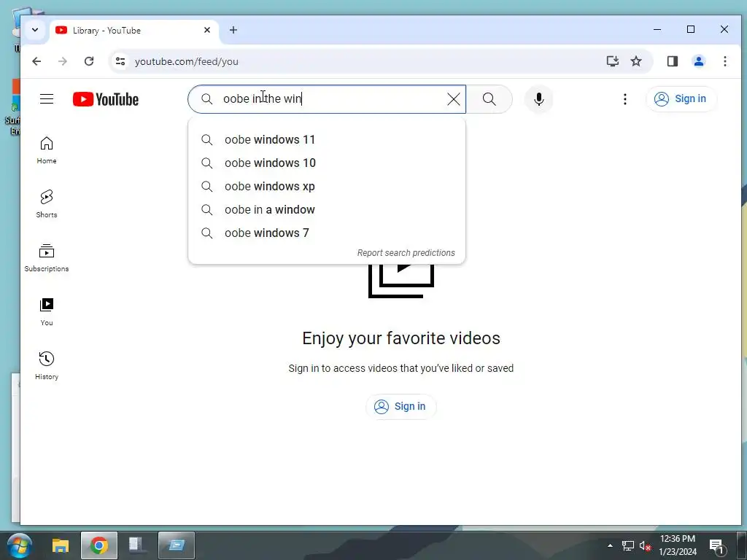Toggle the Chrome side panel
The height and width of the screenshot is (560, 747).
tap(672, 61)
